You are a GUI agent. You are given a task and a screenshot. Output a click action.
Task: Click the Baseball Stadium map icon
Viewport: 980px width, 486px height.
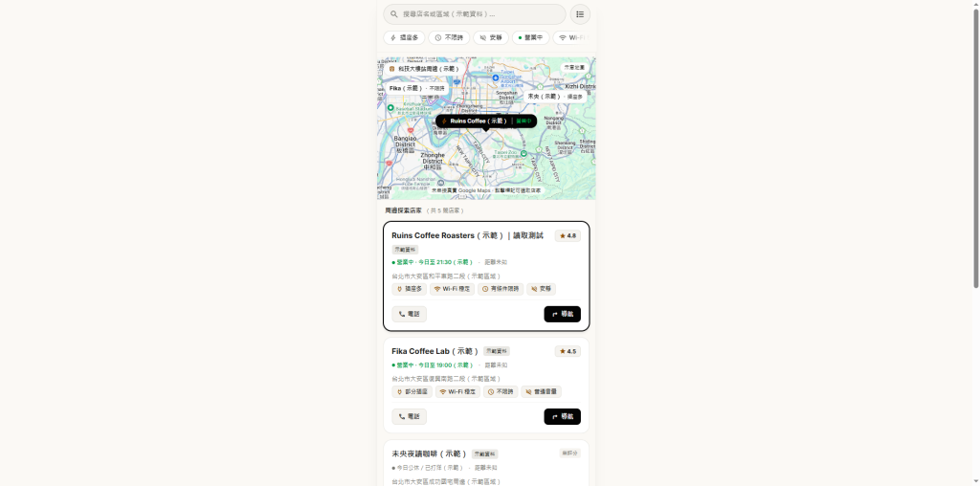(x=390, y=107)
